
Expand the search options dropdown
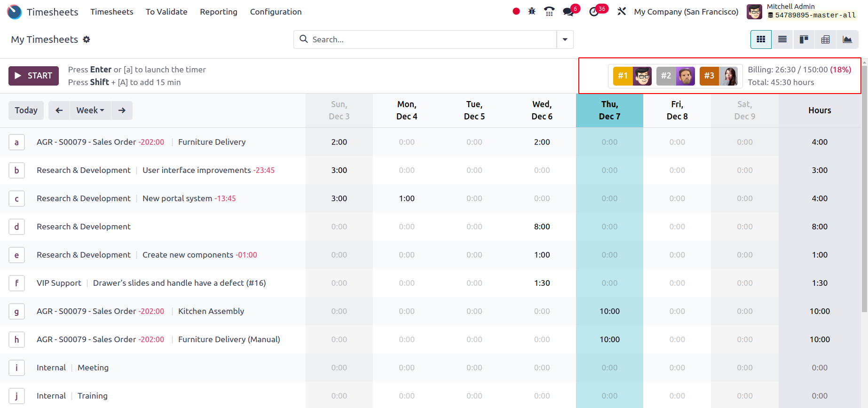click(x=565, y=39)
